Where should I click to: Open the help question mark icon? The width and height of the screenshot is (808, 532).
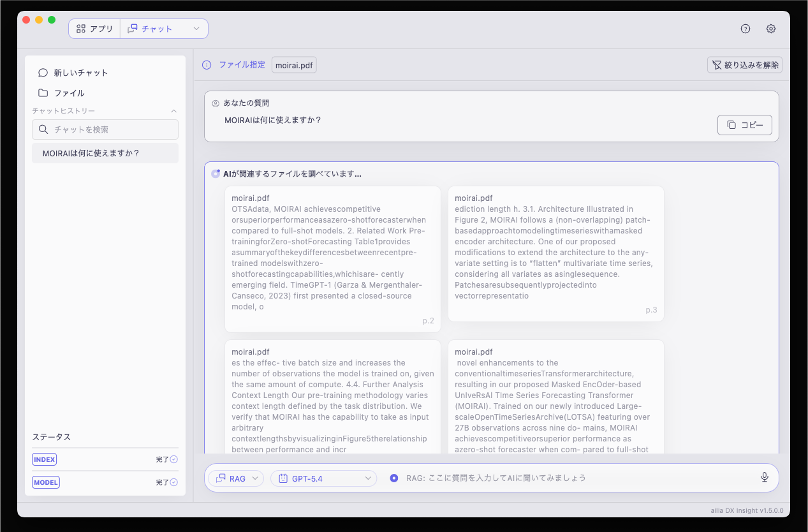point(746,29)
